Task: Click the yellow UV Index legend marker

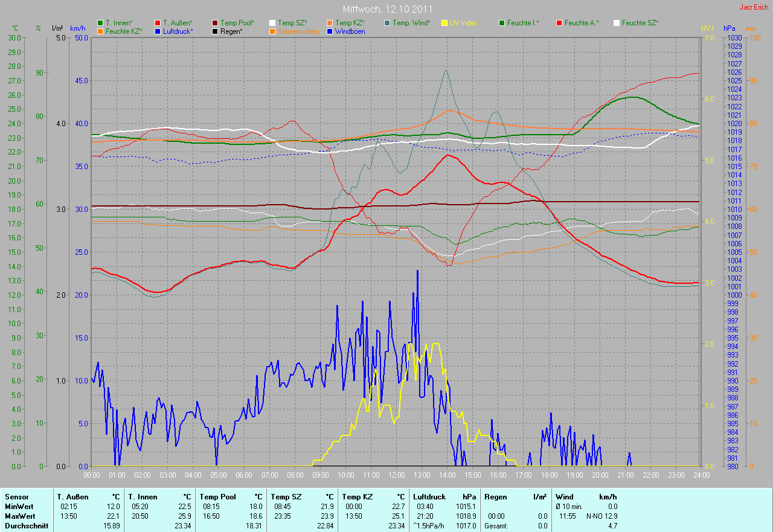Action: pyautogui.click(x=444, y=23)
